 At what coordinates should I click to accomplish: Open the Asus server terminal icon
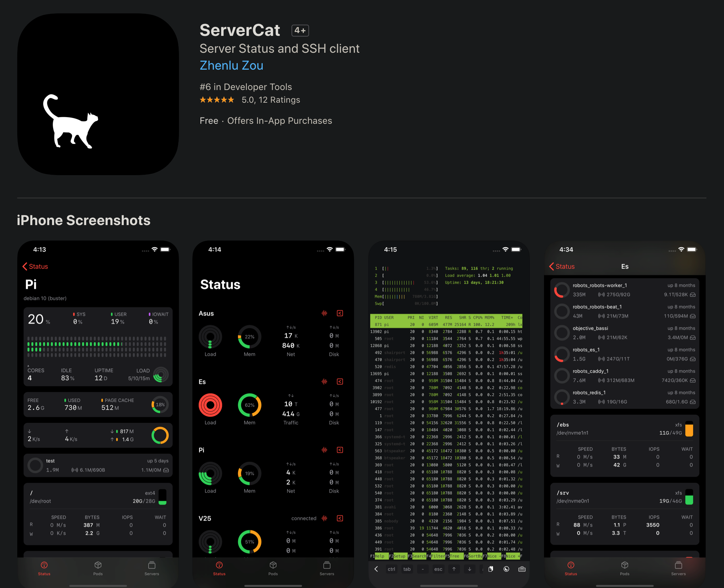(x=340, y=313)
